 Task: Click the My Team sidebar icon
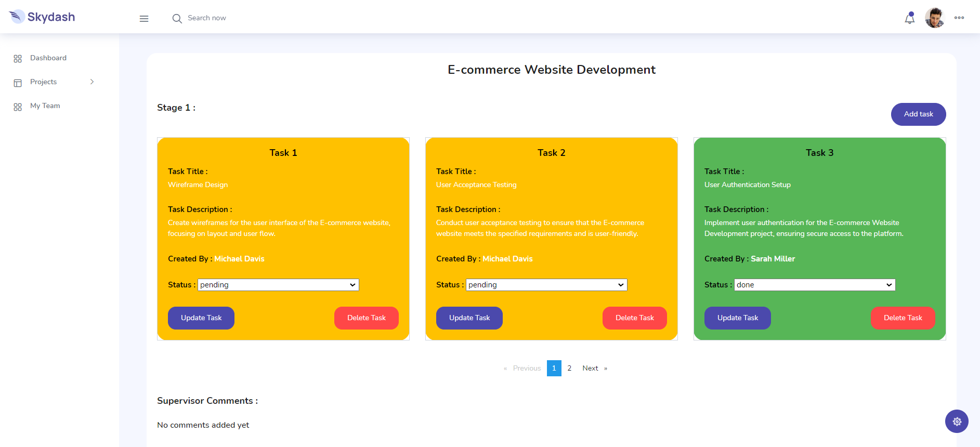(x=18, y=107)
